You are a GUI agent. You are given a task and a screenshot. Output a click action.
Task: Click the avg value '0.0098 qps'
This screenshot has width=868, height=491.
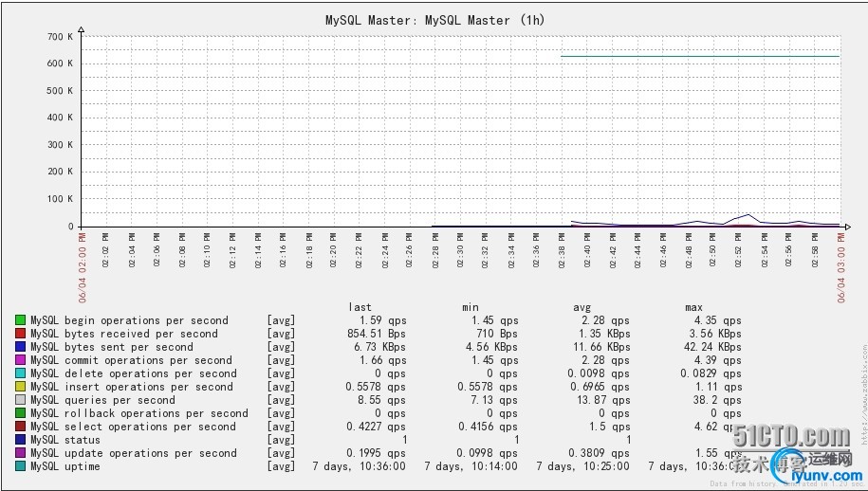(600, 373)
